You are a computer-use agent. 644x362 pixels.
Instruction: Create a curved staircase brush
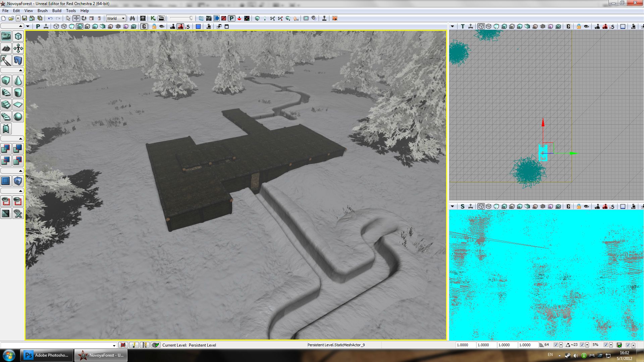[6, 93]
